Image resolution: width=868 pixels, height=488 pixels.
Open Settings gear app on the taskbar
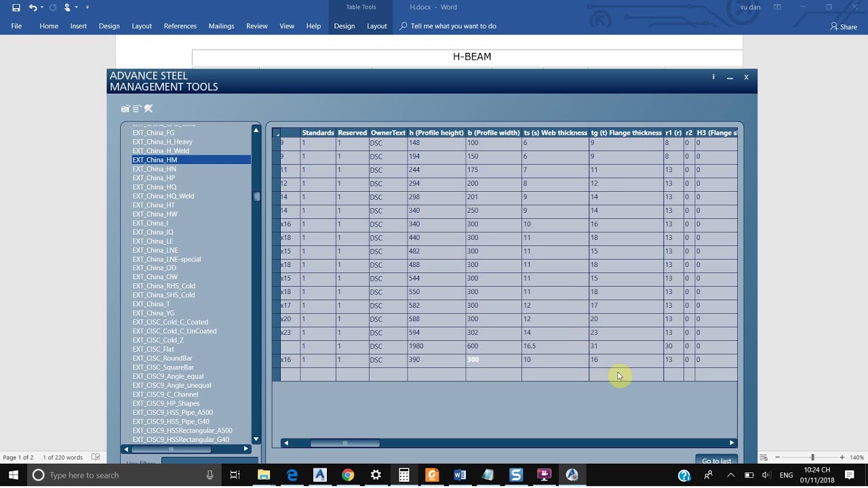(376, 475)
